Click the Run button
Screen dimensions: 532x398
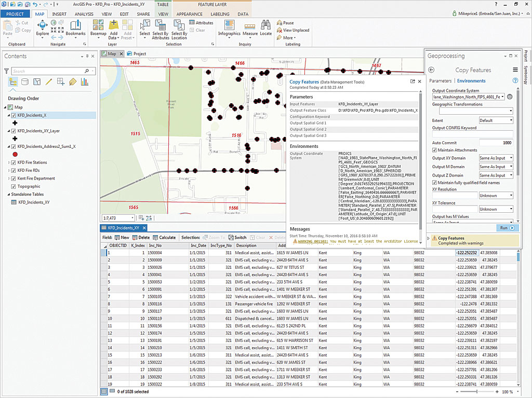point(507,228)
